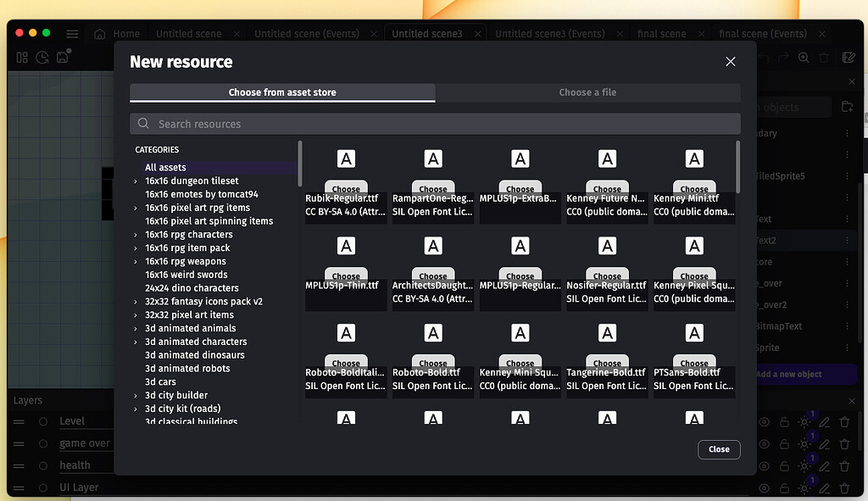
Task: Open the options menu for TiledSprite5
Action: pos(847,176)
